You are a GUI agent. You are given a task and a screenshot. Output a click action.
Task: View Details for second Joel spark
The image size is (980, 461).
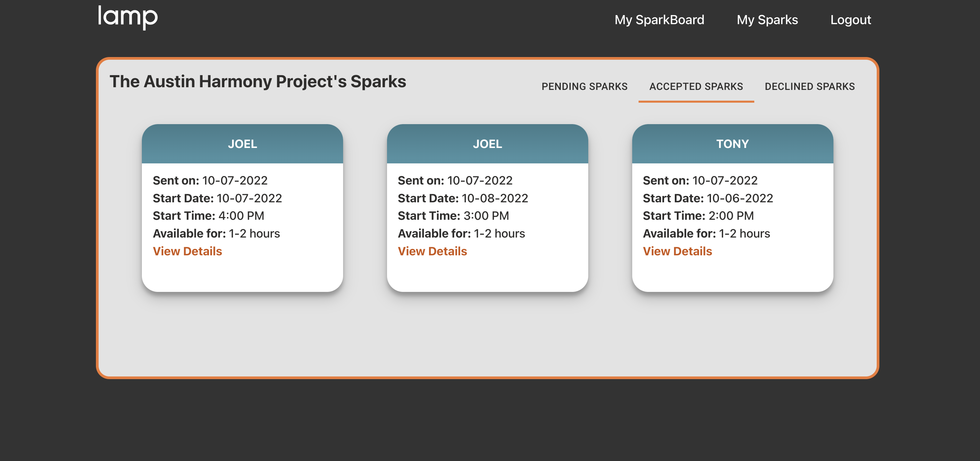click(x=433, y=251)
